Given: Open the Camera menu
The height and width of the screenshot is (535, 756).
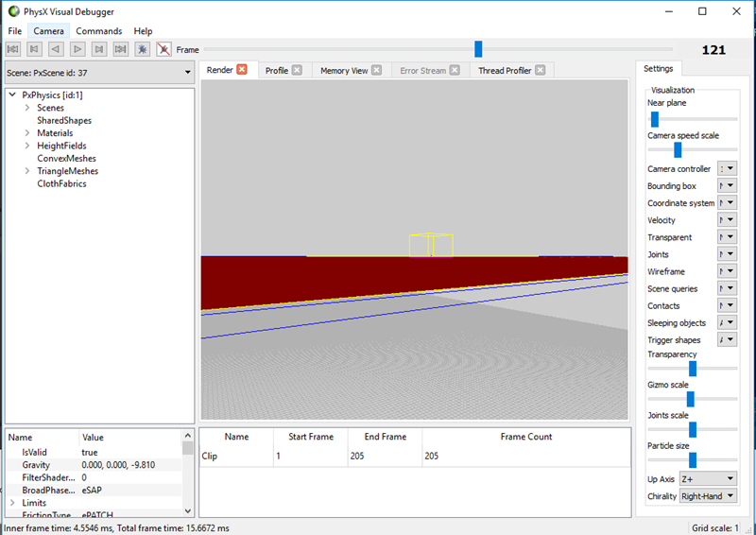Looking at the screenshot, I should (49, 31).
